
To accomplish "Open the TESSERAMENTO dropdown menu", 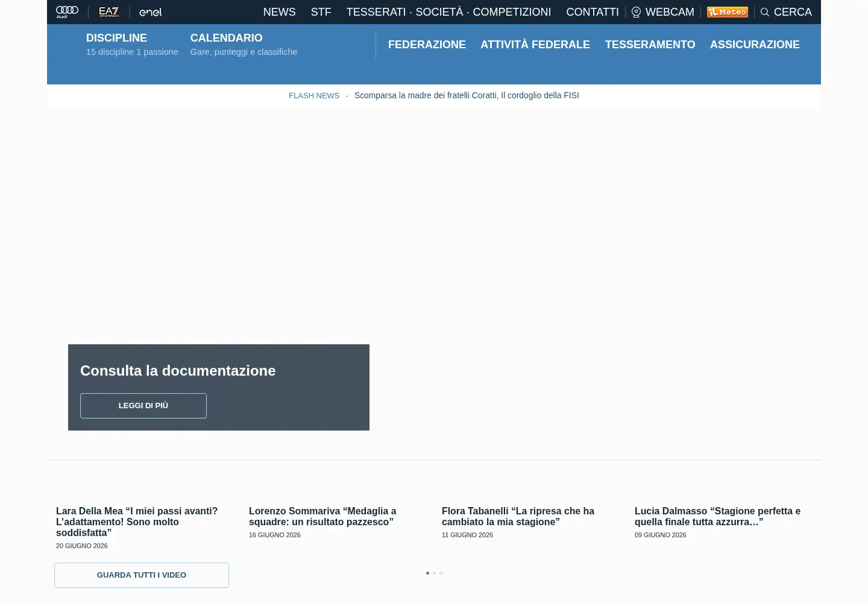I will pyautogui.click(x=650, y=45).
